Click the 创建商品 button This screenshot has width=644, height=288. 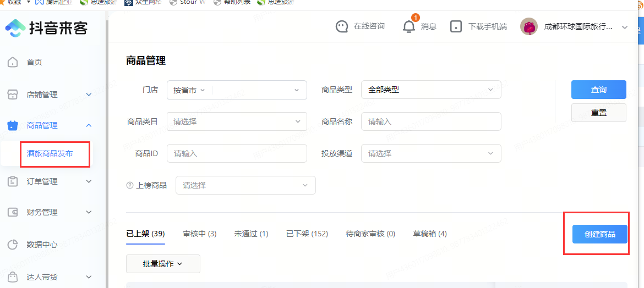pos(599,234)
